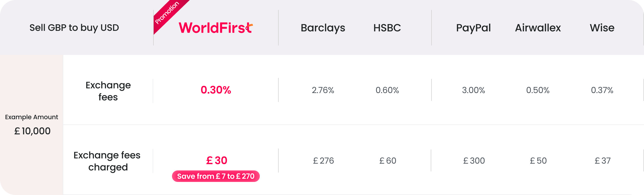Click Airwallex 0.50% fee value
Viewport: 644px width, 195px height.
click(538, 90)
